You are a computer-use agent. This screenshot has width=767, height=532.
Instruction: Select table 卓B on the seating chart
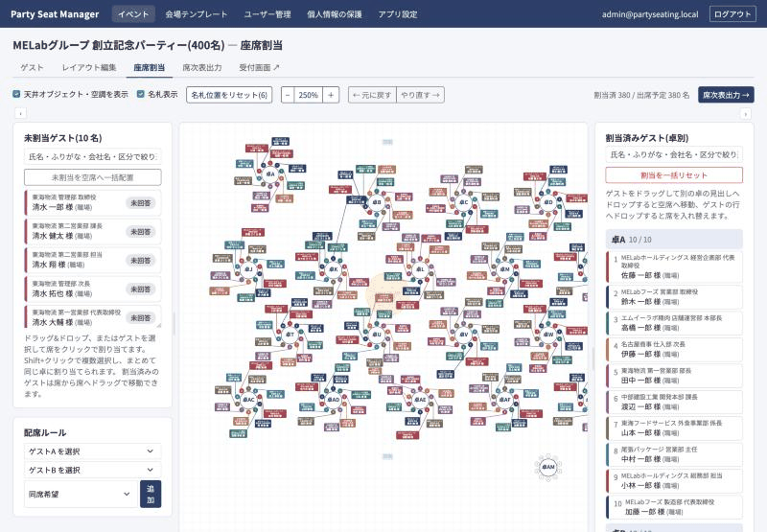point(377,201)
